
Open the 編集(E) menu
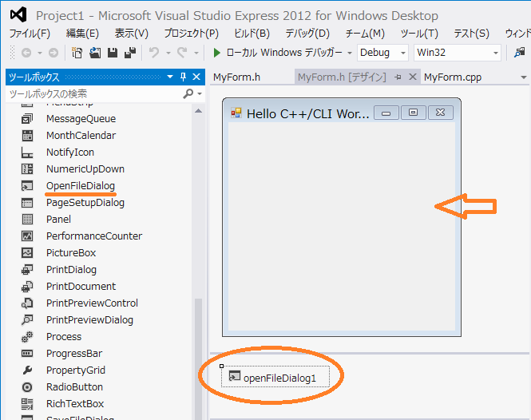(82, 34)
